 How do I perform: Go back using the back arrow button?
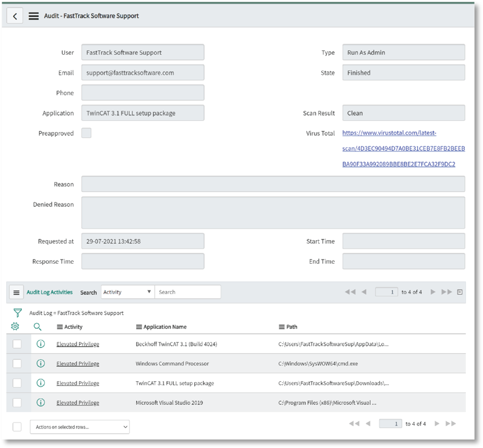pyautogui.click(x=15, y=16)
